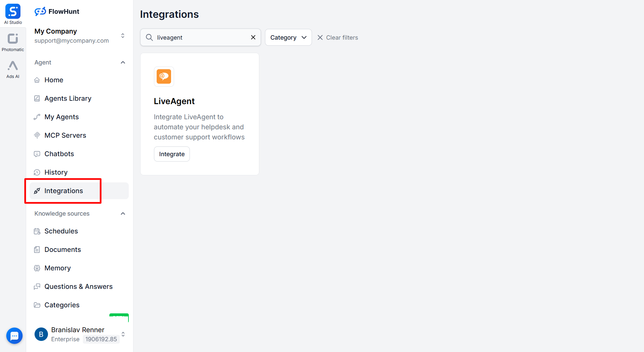Switch to the Photomatic app

[13, 39]
